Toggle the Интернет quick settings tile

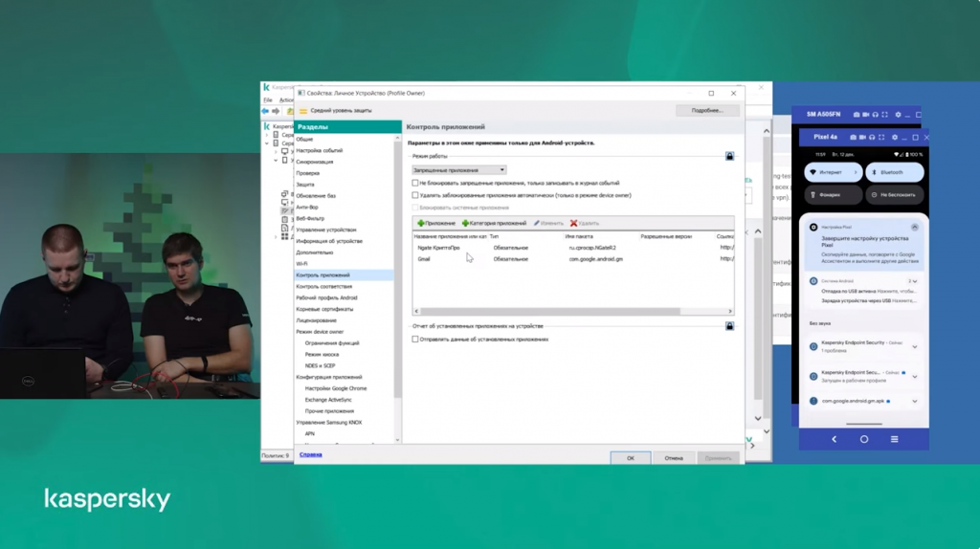coord(834,172)
